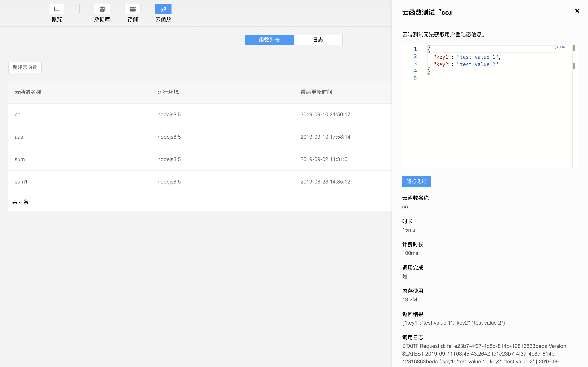Image resolution: width=588 pixels, height=367 pixels.
Task: Open the 数据库 database section via the database icon
Action: coord(102,9)
